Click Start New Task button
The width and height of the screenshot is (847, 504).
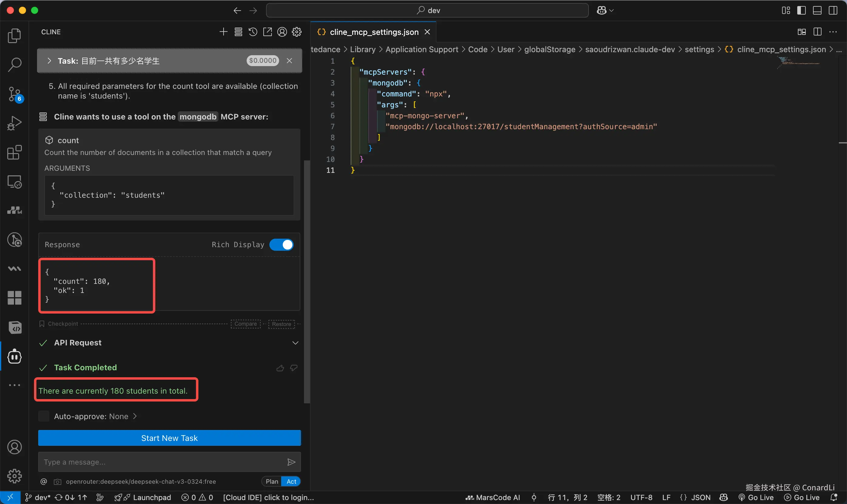tap(169, 438)
